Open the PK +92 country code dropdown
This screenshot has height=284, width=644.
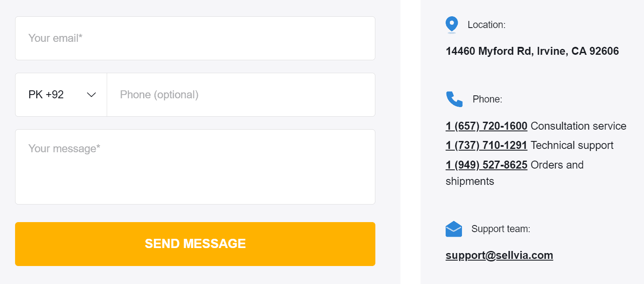pyautogui.click(x=61, y=95)
